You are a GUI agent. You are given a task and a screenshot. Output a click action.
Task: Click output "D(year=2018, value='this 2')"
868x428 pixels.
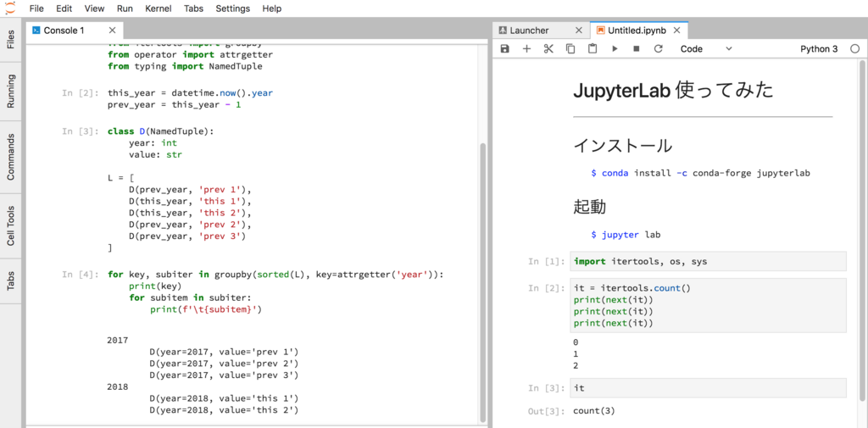[x=224, y=410]
